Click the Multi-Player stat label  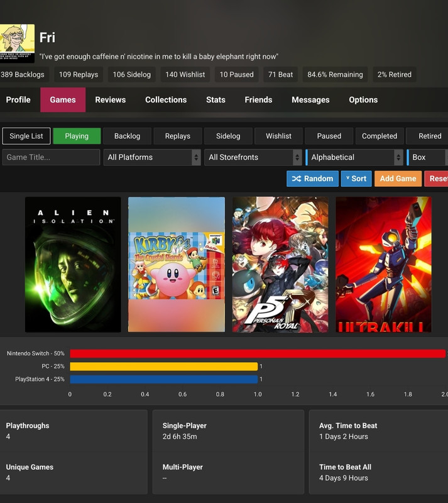[182, 467]
